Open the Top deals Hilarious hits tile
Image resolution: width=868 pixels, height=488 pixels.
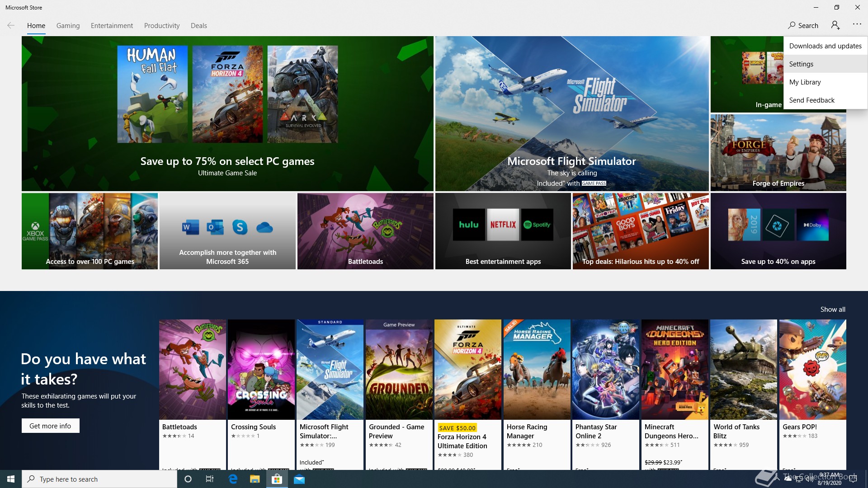641,231
